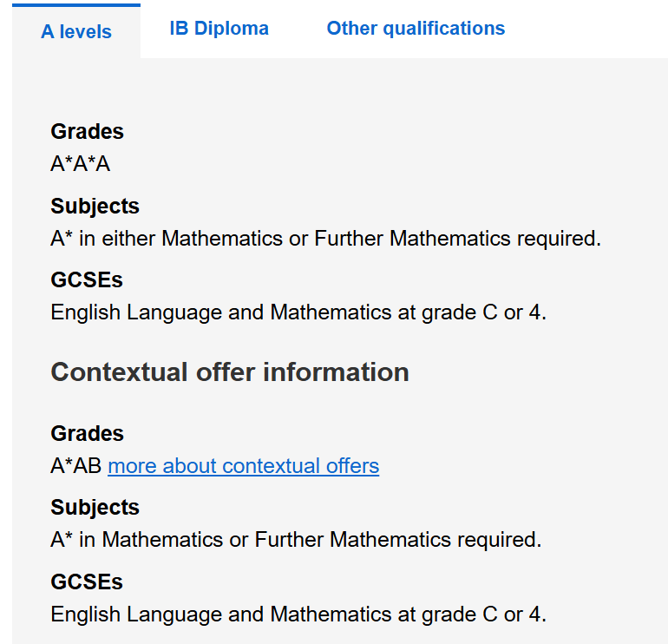
Task: Switch to the IB Diploma tab
Action: [219, 29]
